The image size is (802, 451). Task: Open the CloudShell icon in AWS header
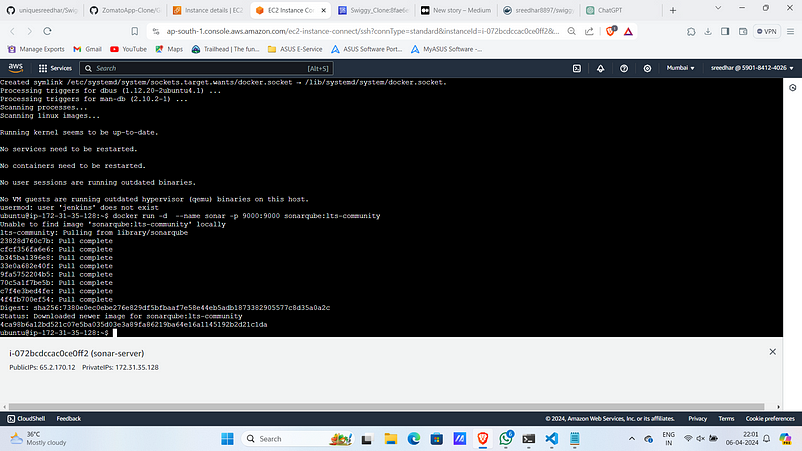coord(576,68)
